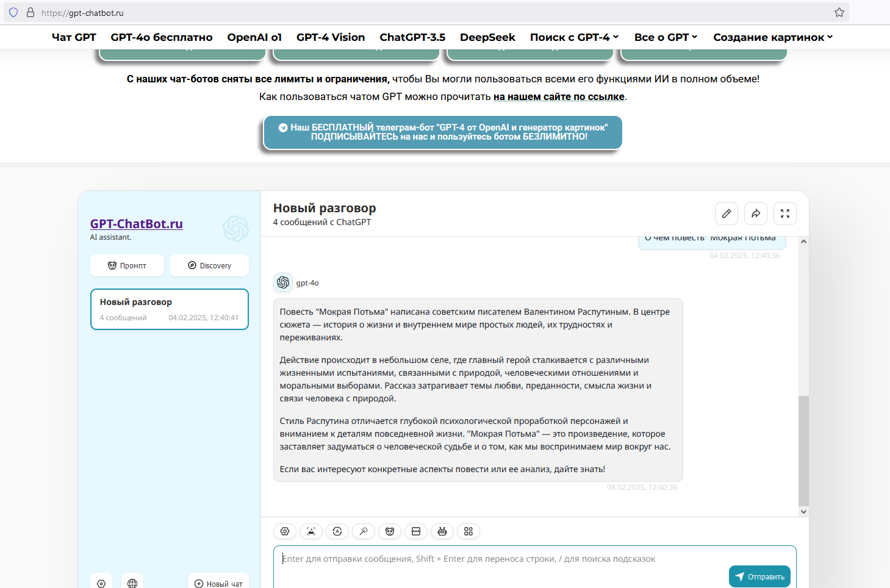
Task: Open ChatGPT-3.5 menu item
Action: (412, 37)
